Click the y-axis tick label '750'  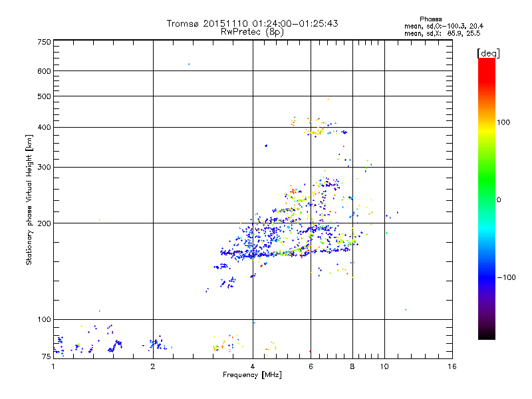pos(44,42)
